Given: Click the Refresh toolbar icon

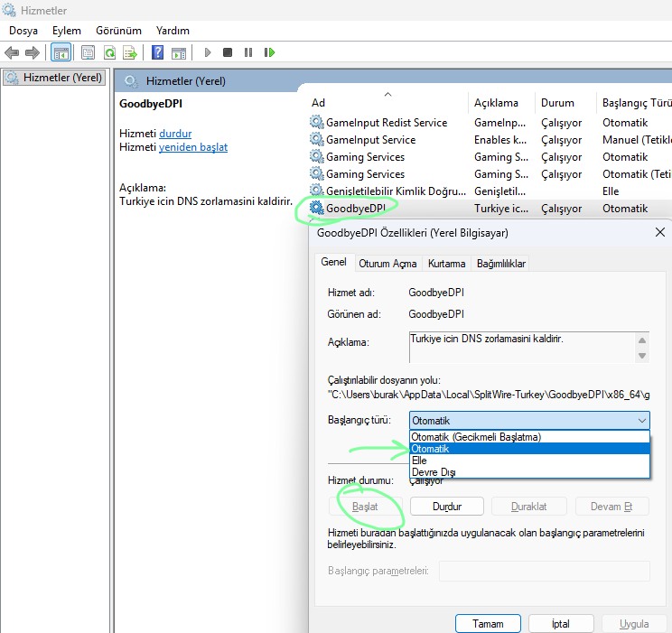Looking at the screenshot, I should click(109, 52).
